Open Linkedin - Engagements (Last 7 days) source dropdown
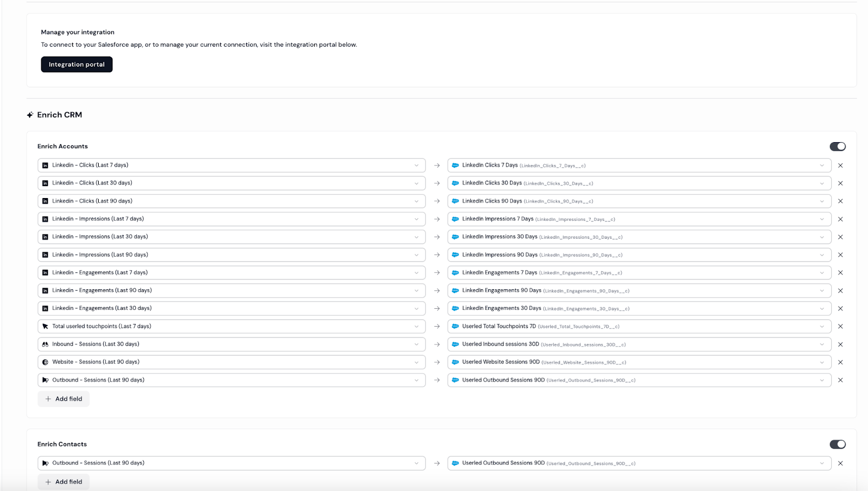The height and width of the screenshot is (491, 868). [x=232, y=273]
